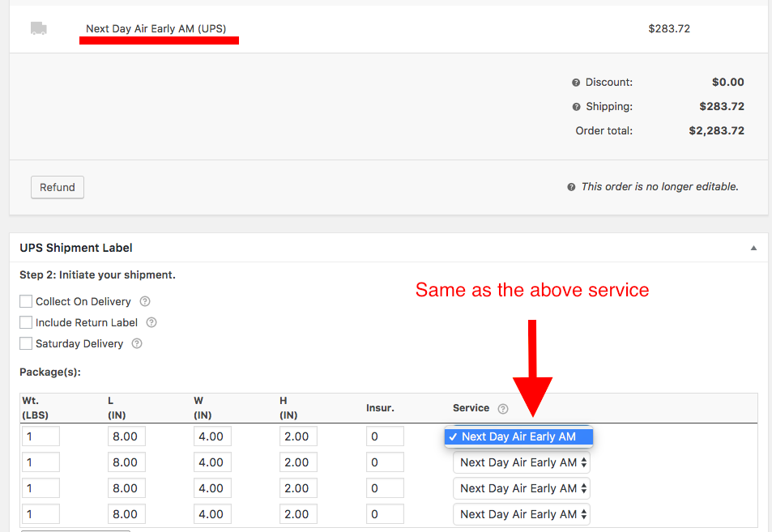Check the Saturday Delivery checkbox
This screenshot has height=532, width=772.
26,343
